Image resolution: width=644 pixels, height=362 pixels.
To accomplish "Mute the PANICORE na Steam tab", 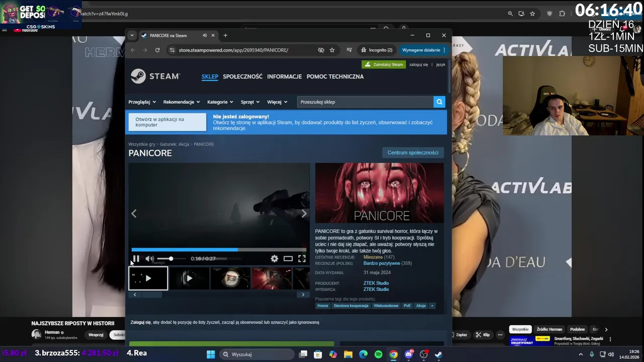I will click(204, 35).
